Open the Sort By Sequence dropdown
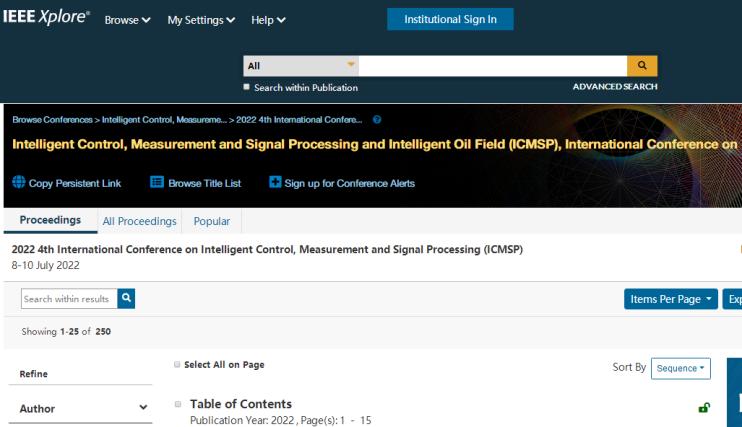The image size is (742, 427). tap(680, 368)
